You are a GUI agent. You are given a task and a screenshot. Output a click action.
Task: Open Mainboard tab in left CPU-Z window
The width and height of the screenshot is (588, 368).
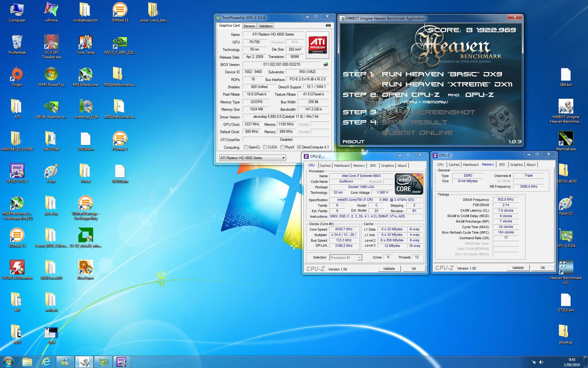pyautogui.click(x=342, y=166)
